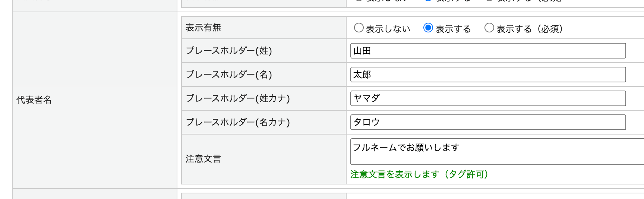The image size is (644, 199).
Task: Select the 表示する radio button
Action: tap(428, 28)
